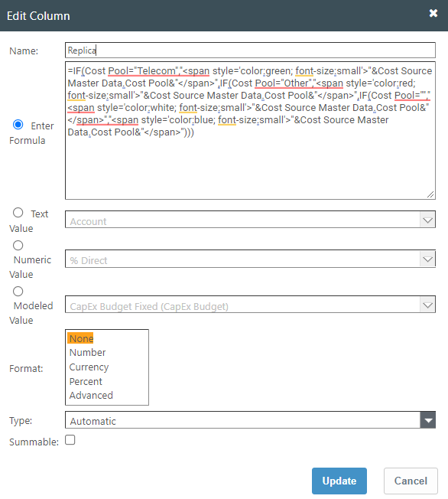
Task: Click the Update button
Action: [x=339, y=481]
